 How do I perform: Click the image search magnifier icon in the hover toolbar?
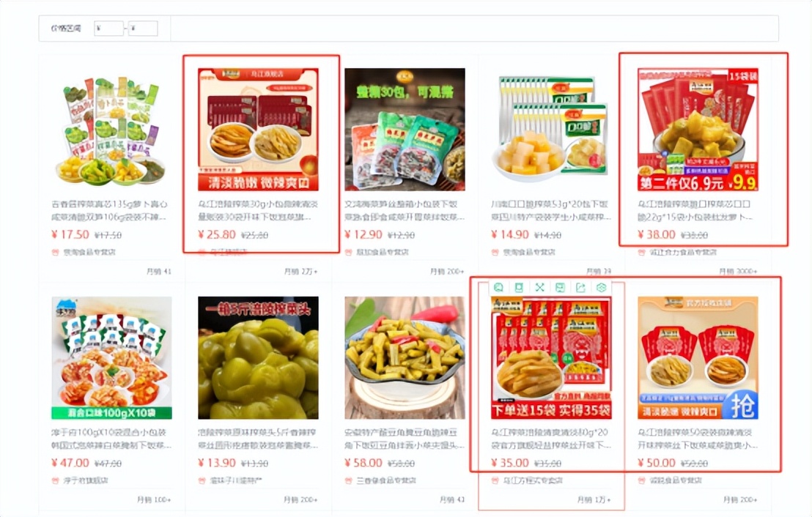pos(498,287)
